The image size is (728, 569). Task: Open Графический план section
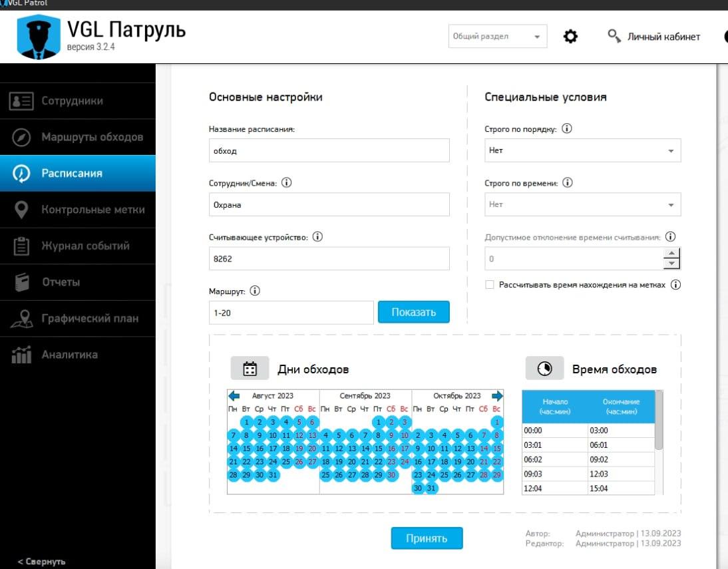coord(78,319)
